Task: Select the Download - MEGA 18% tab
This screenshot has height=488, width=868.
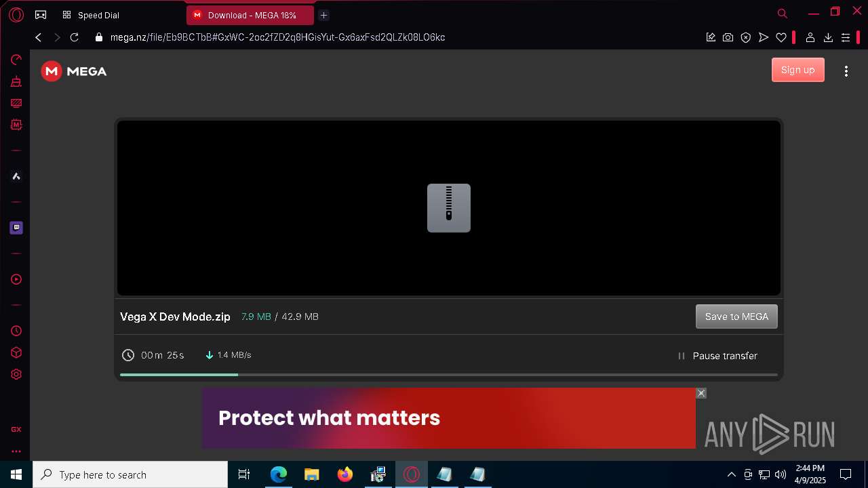Action: click(250, 15)
